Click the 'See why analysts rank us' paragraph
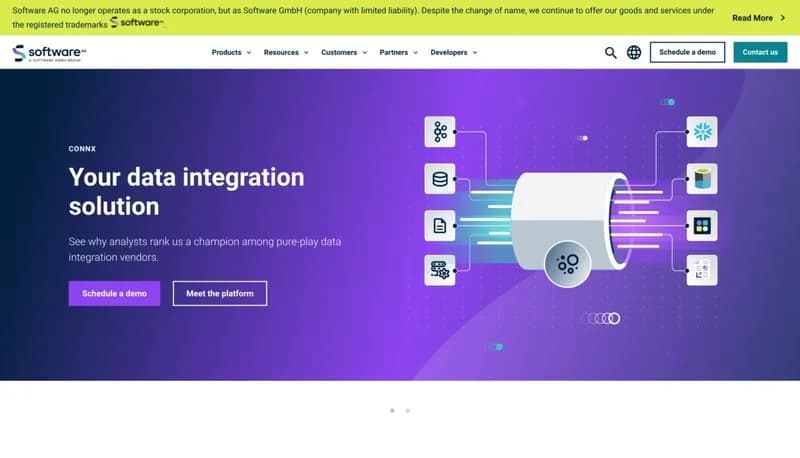Image resolution: width=800 pixels, height=458 pixels. point(205,249)
